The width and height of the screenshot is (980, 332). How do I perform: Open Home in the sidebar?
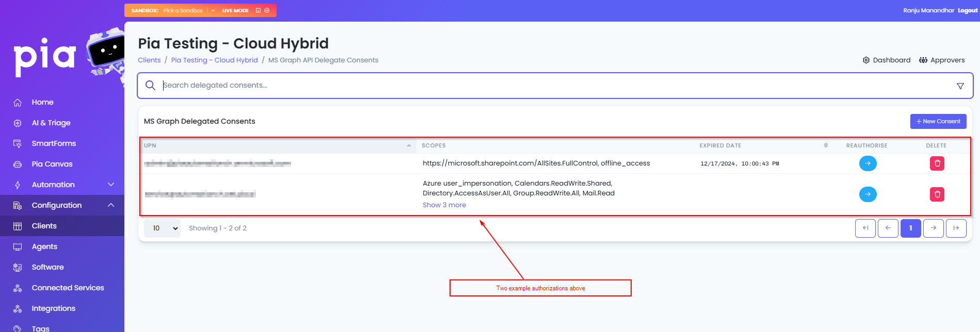(43, 102)
